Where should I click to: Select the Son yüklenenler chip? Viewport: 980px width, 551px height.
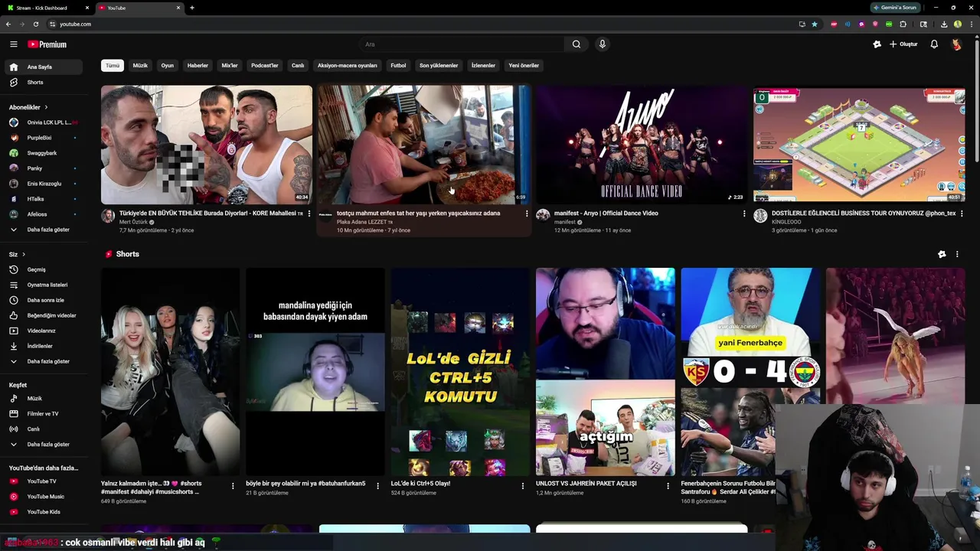click(x=439, y=66)
